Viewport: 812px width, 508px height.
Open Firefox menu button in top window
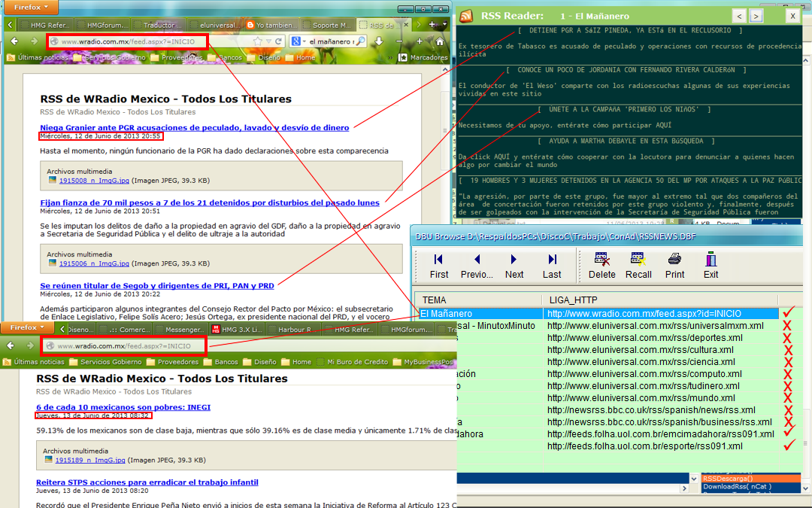[x=31, y=8]
